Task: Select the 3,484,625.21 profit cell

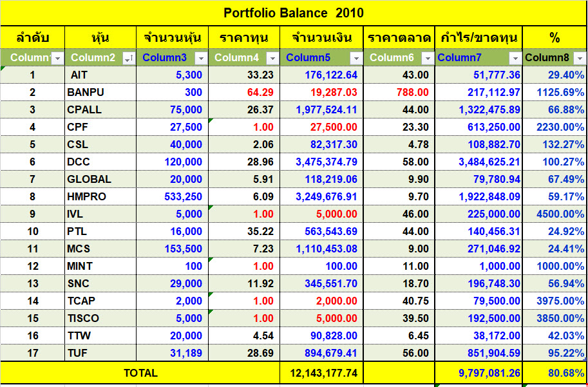Action: [479, 162]
